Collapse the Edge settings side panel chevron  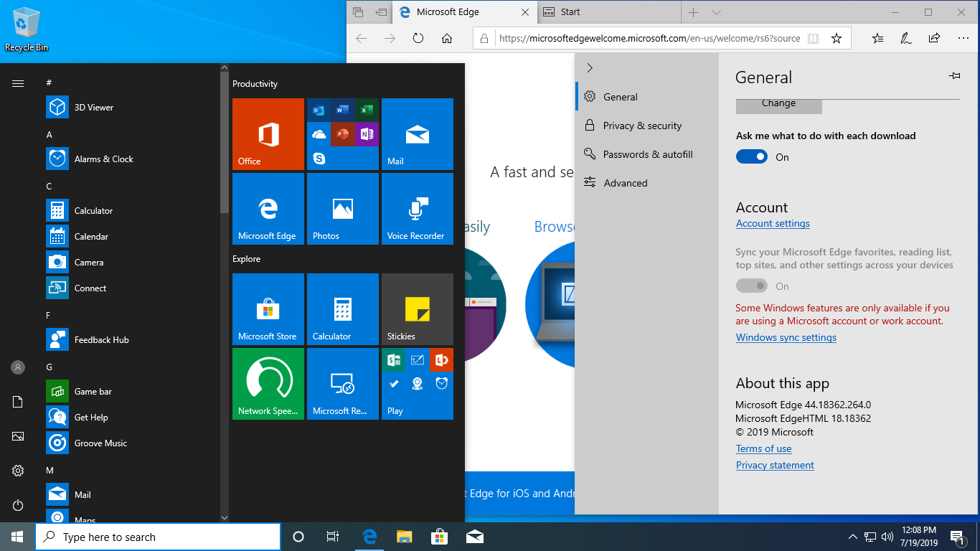coord(590,68)
